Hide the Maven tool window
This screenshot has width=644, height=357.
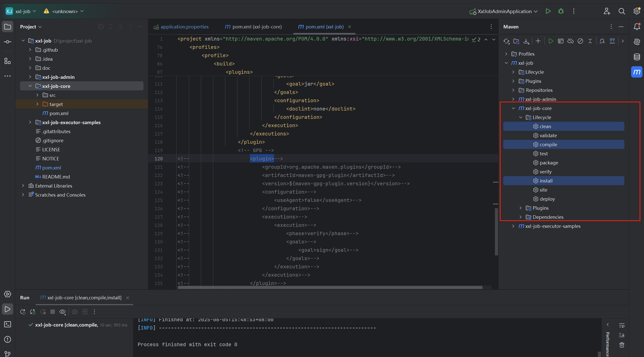(x=621, y=27)
